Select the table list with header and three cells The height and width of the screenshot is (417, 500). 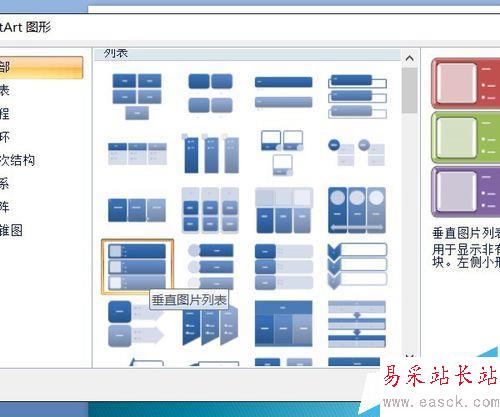click(284, 323)
